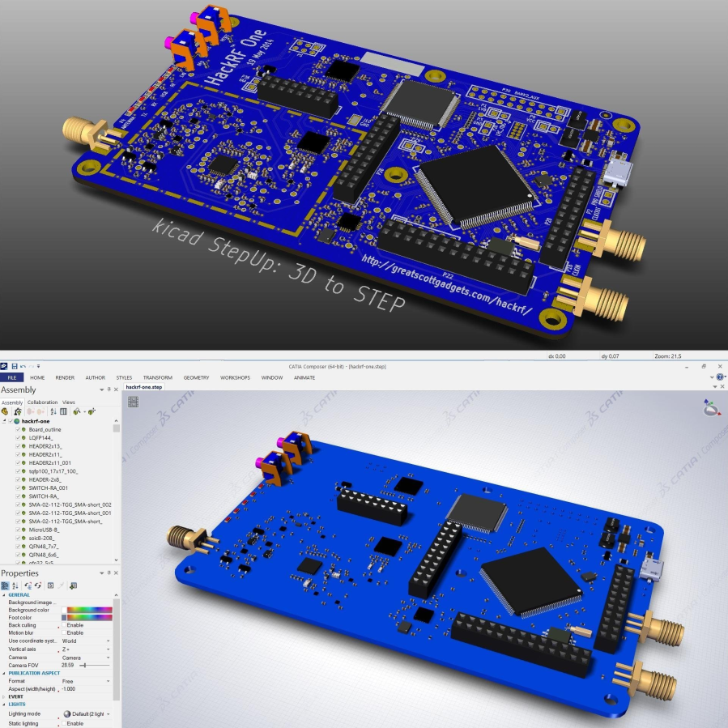
Task: Pin the Assembly panel with pushpin icon
Action: pyautogui.click(x=109, y=390)
